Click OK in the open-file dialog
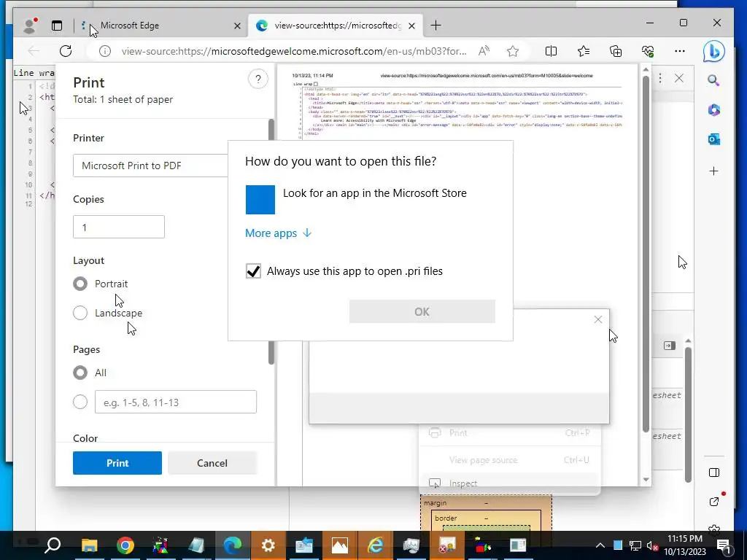747x560 pixels. click(x=422, y=311)
